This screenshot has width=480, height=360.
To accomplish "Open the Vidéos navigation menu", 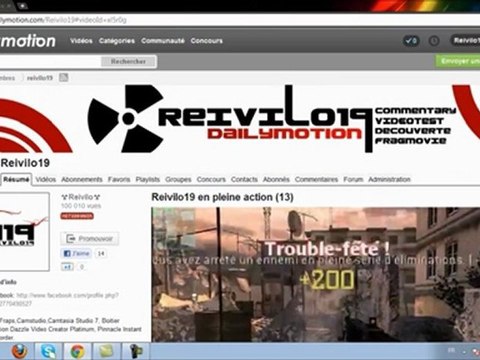I will tap(81, 41).
